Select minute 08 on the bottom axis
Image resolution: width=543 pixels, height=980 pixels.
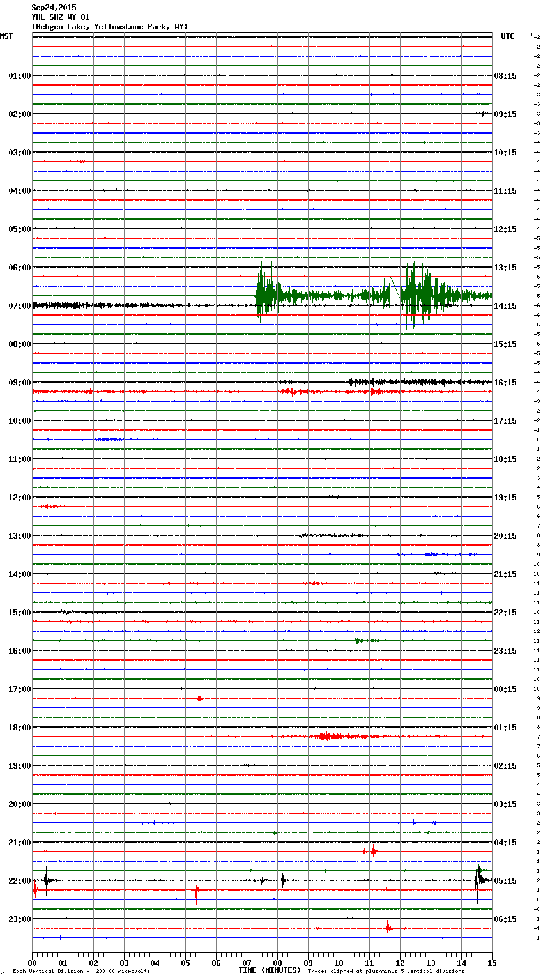(277, 963)
